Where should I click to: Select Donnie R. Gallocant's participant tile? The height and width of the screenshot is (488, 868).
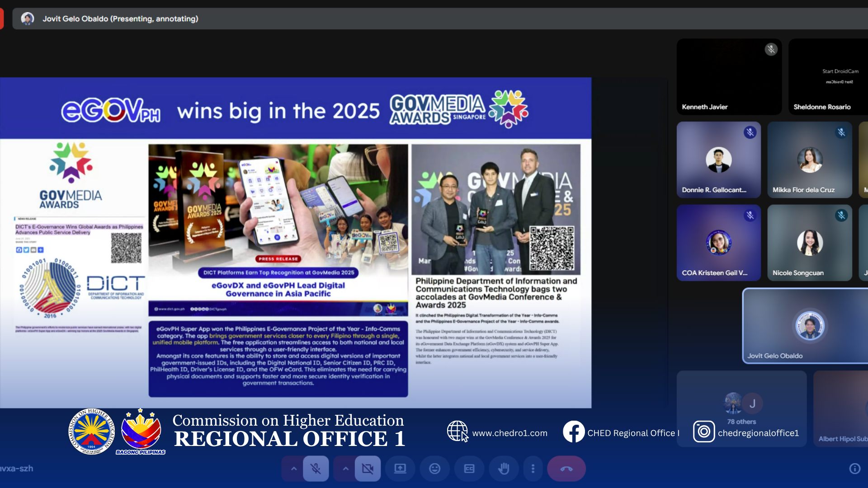click(x=719, y=160)
